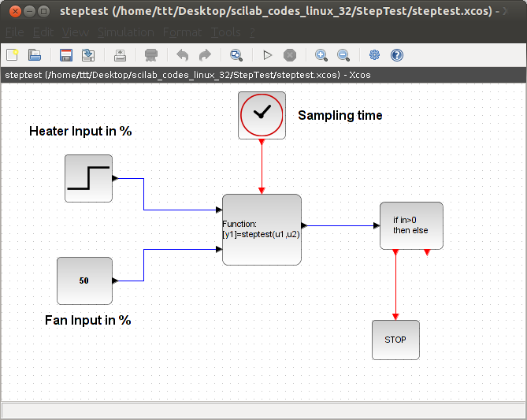Image resolution: width=527 pixels, height=420 pixels.
Task: Fit diagram to view icon
Action: pos(236,55)
